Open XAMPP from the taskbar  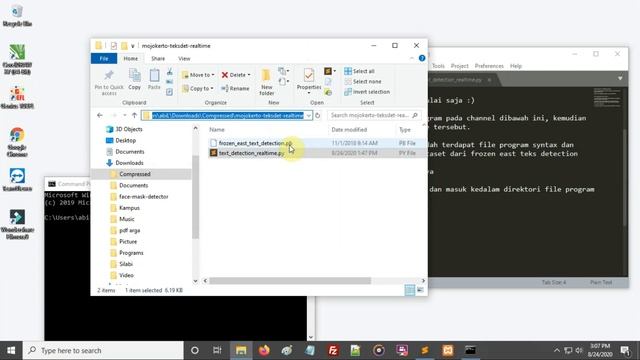(448, 350)
